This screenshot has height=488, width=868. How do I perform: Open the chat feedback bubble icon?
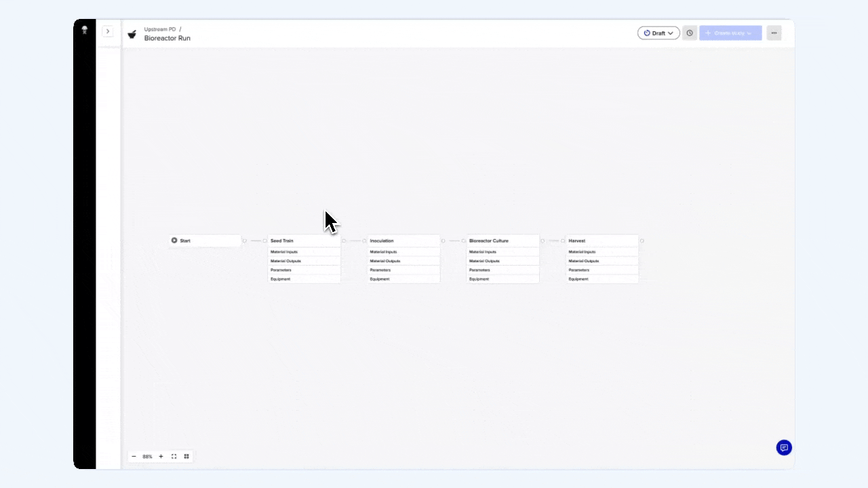[x=784, y=447]
